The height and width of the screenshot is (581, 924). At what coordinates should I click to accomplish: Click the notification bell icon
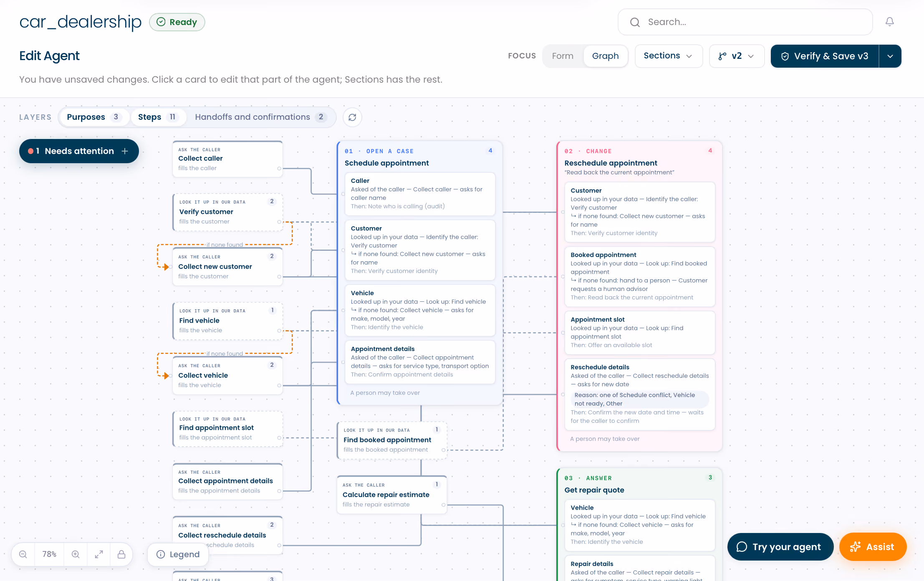click(889, 22)
